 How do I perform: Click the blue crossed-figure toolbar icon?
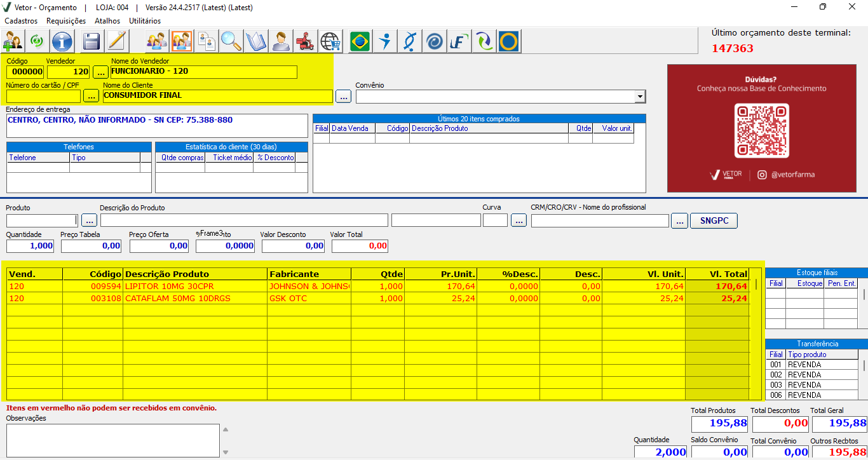410,41
